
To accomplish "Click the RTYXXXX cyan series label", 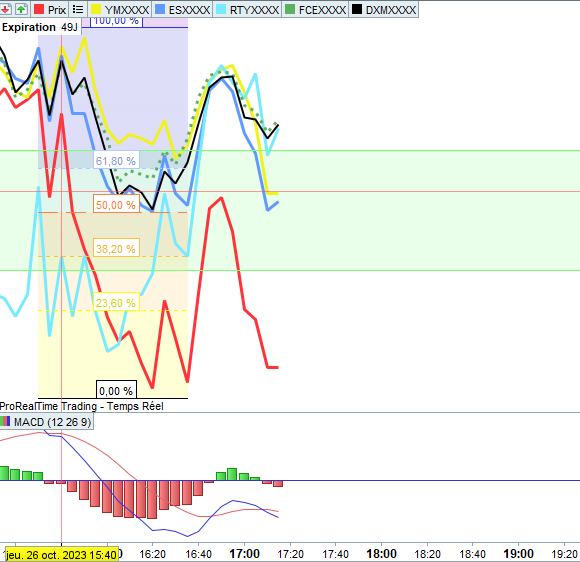I will pyautogui.click(x=247, y=10).
